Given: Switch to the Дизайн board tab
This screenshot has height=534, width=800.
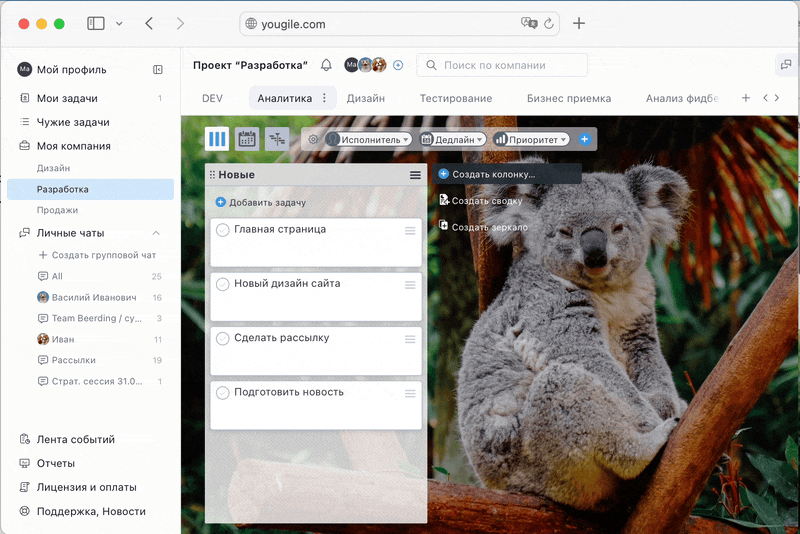Looking at the screenshot, I should point(365,99).
